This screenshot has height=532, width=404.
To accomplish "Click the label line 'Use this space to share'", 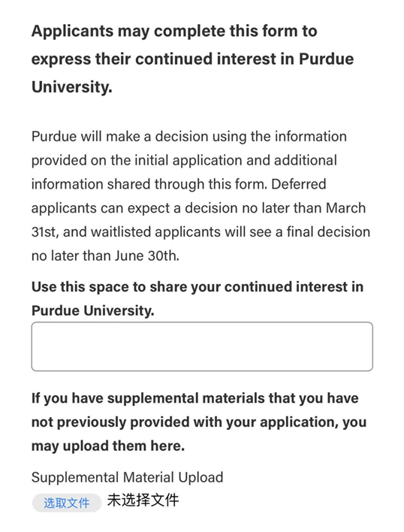I will pos(197,287).
